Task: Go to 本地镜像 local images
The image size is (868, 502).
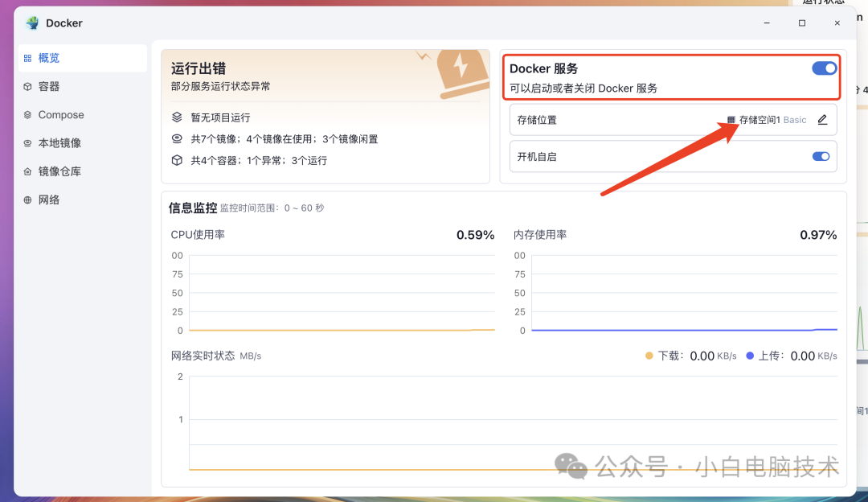Action: (83, 143)
